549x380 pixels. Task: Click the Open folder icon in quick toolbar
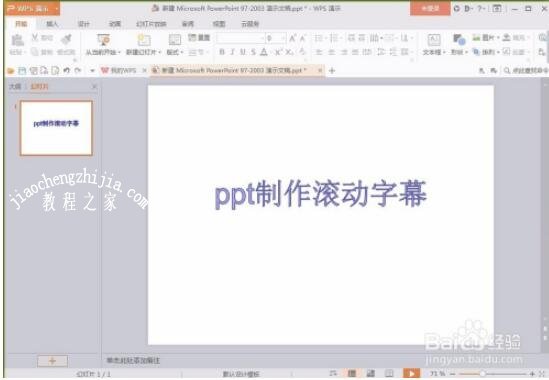(11, 71)
